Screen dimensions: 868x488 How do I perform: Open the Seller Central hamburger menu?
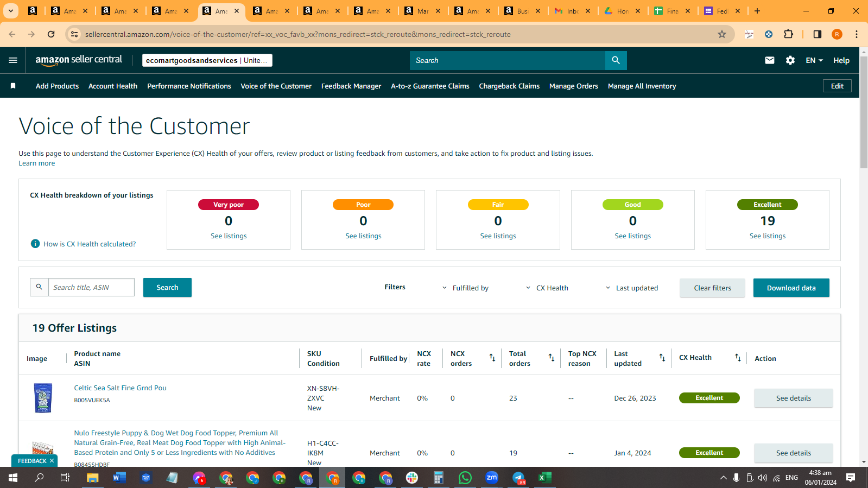13,60
